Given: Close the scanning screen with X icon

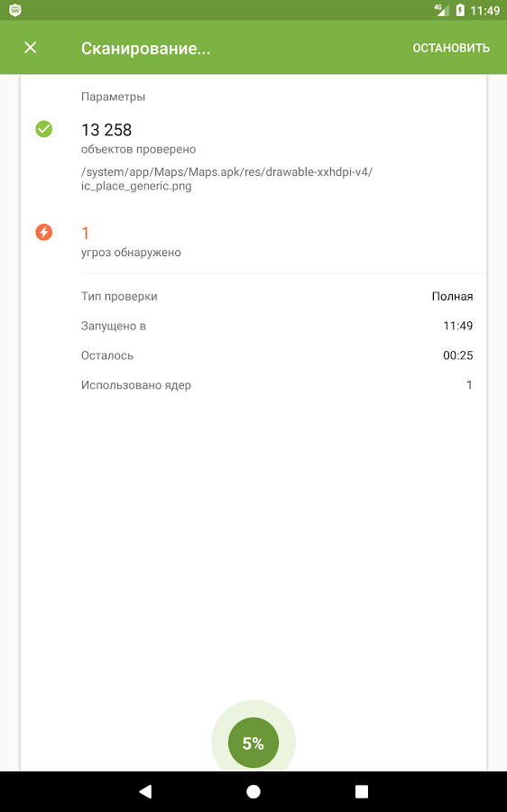Looking at the screenshot, I should tap(31, 48).
